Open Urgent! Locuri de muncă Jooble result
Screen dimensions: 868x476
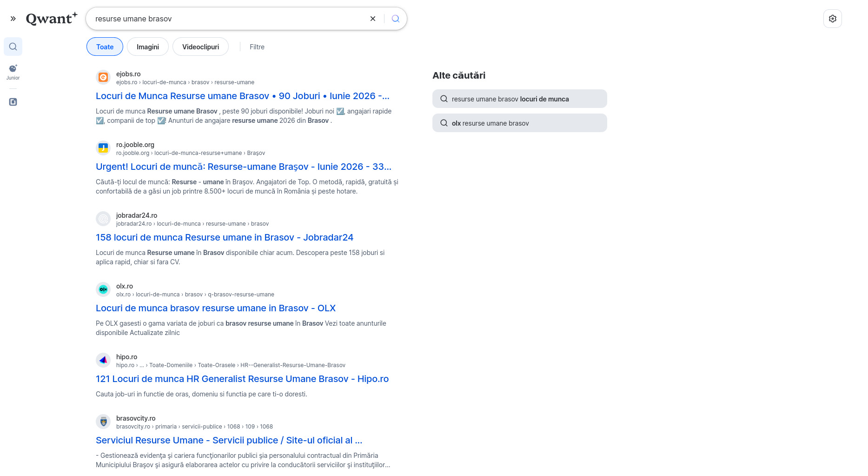coord(244,167)
